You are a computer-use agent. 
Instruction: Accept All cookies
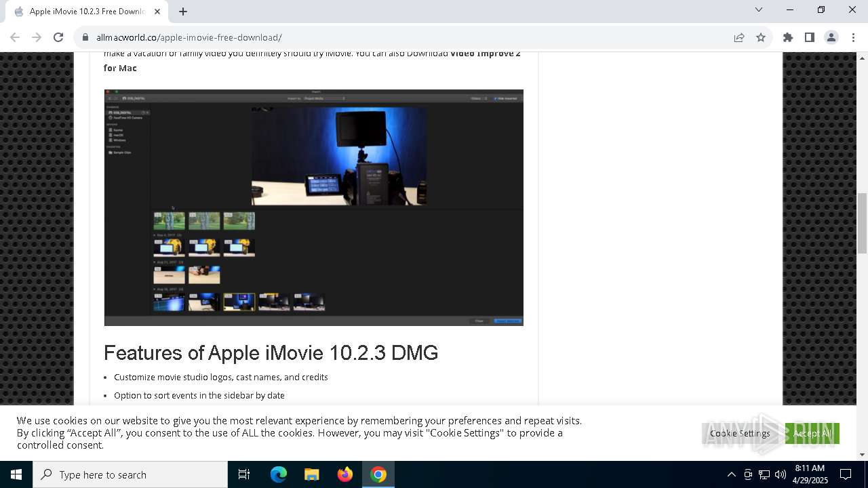(x=812, y=433)
